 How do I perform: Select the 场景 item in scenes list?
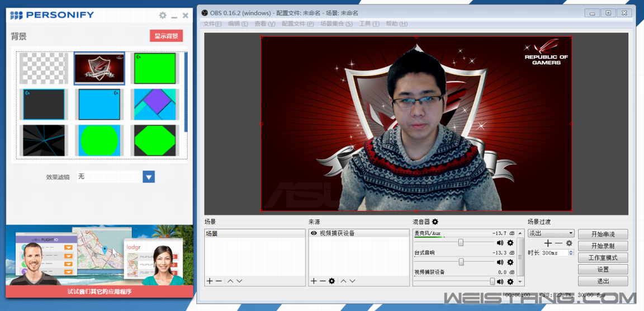[255, 233]
